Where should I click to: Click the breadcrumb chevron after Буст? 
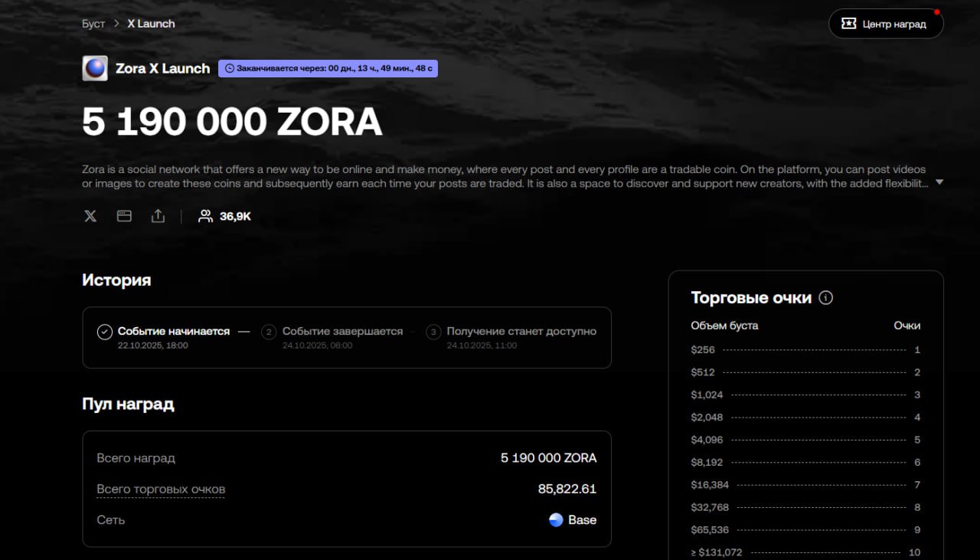[x=116, y=24]
